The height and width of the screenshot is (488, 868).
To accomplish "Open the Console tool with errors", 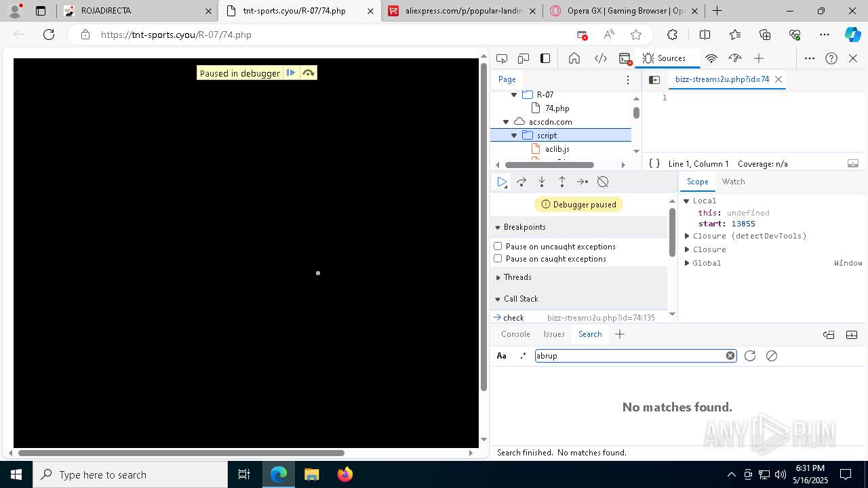I will pyautogui.click(x=625, y=59).
